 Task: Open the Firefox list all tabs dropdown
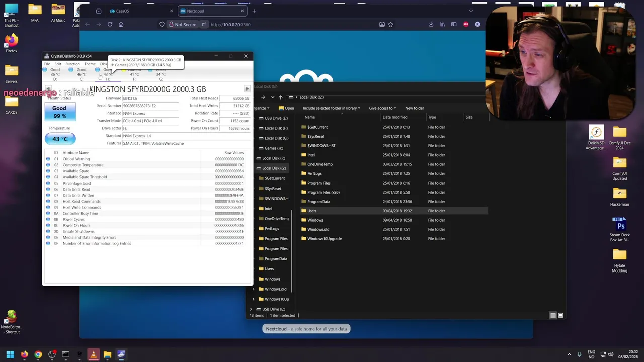[x=471, y=11]
